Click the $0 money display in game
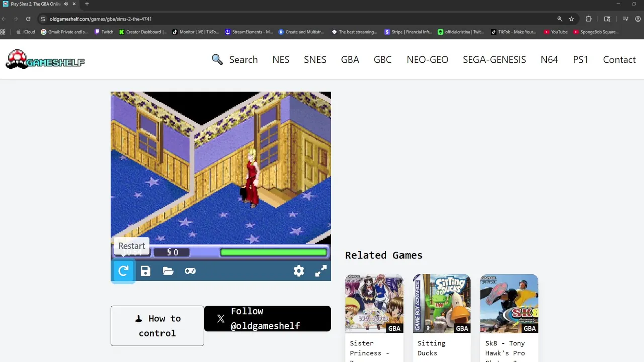Image resolution: width=644 pixels, height=362 pixels. click(172, 252)
